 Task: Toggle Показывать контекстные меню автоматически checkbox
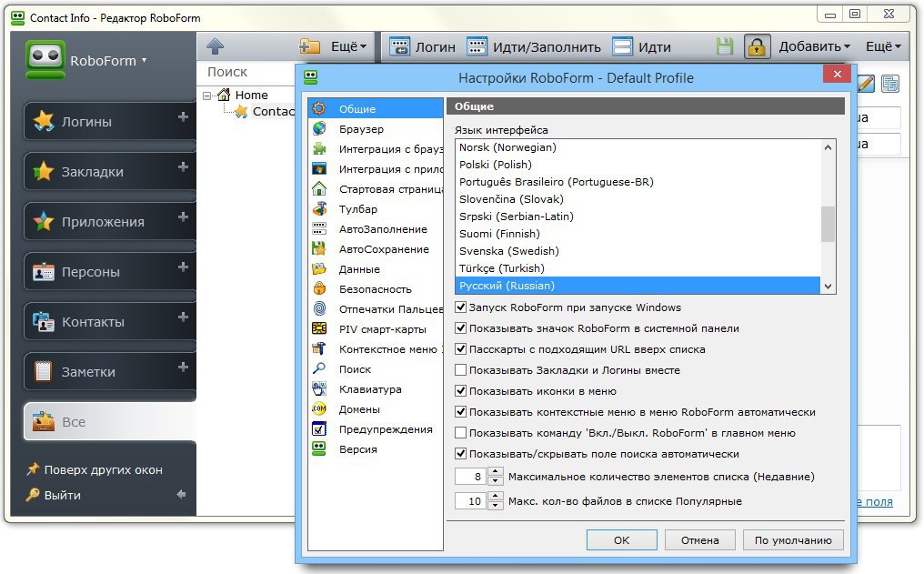coord(461,412)
